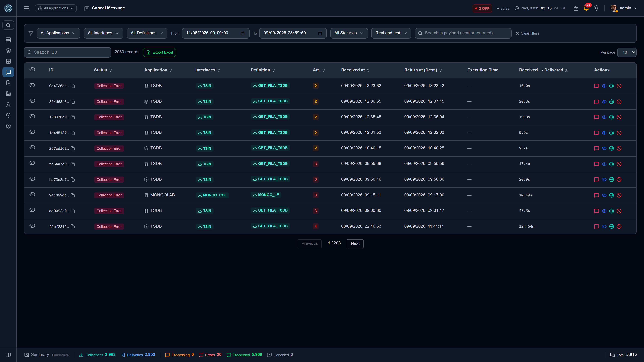Viewport: 644px width, 362px height.
Task: Cancel message in row 8f4d6845
Action: pos(619,102)
